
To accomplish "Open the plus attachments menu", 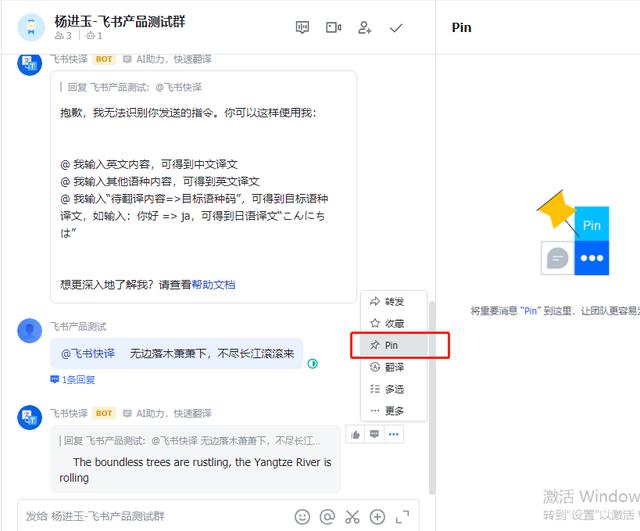I will point(377,517).
